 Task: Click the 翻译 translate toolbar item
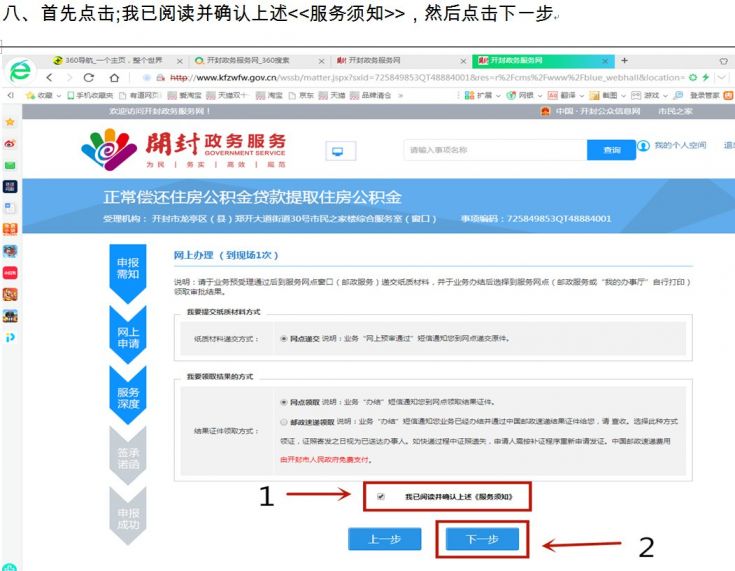pyautogui.click(x=562, y=95)
